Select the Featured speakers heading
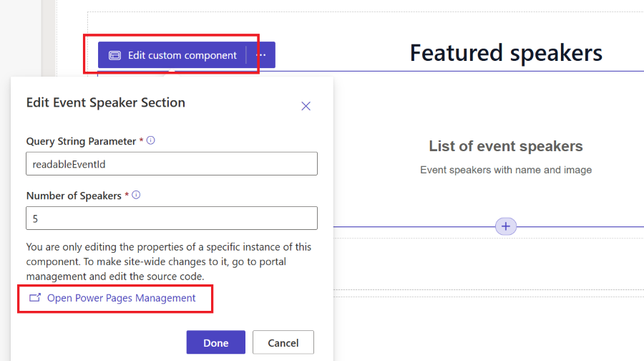The height and width of the screenshot is (361, 644). click(x=506, y=53)
